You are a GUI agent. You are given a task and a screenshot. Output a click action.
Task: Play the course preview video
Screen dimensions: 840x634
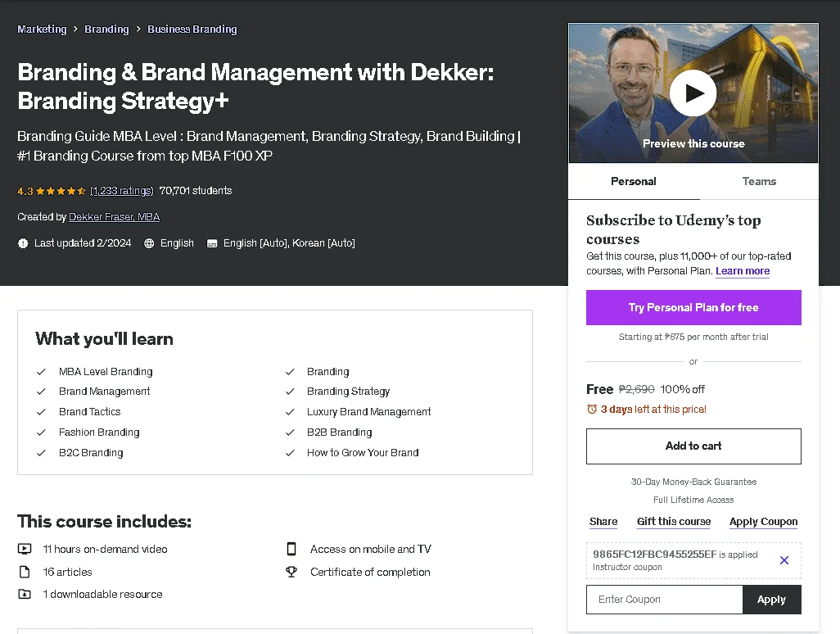coord(693,93)
